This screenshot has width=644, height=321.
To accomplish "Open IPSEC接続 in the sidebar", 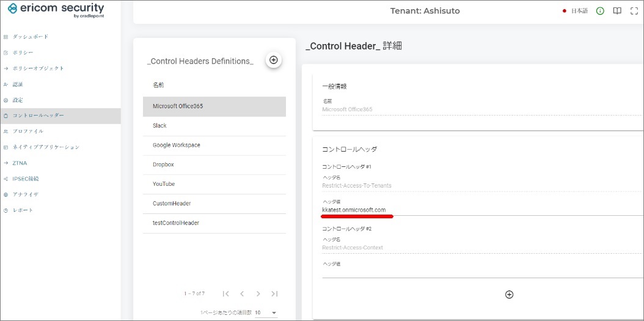I will point(26,179).
